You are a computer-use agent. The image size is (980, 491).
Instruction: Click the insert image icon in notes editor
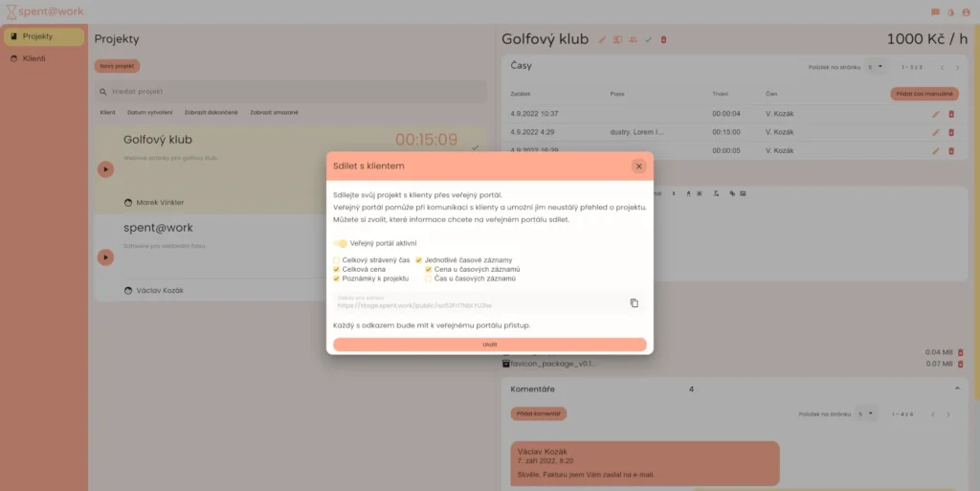click(x=743, y=193)
